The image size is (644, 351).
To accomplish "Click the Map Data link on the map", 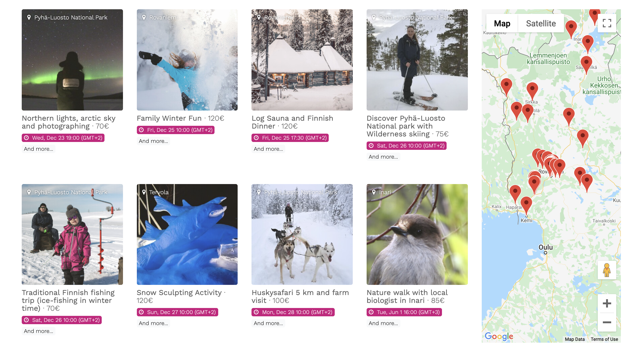I will pos(574,339).
